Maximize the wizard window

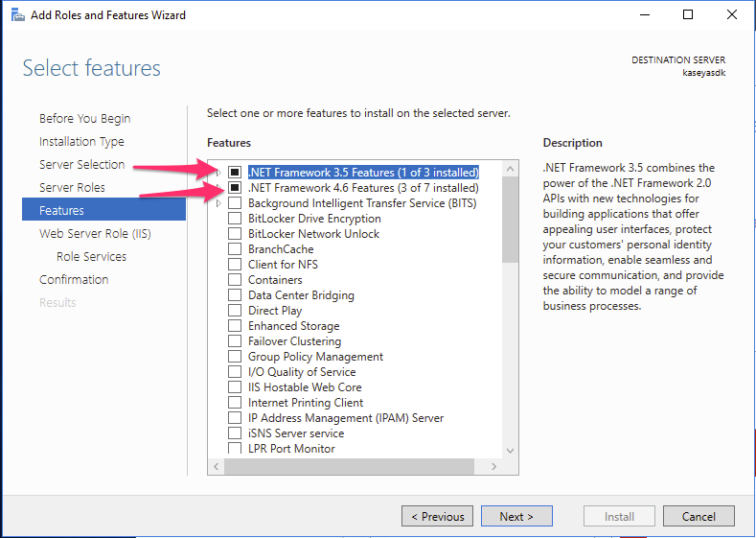(x=688, y=15)
